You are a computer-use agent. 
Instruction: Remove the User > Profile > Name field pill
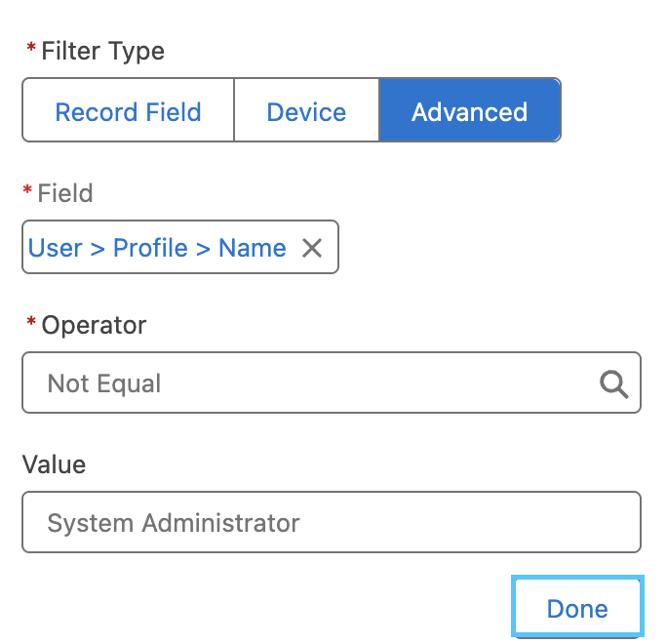[x=312, y=248]
